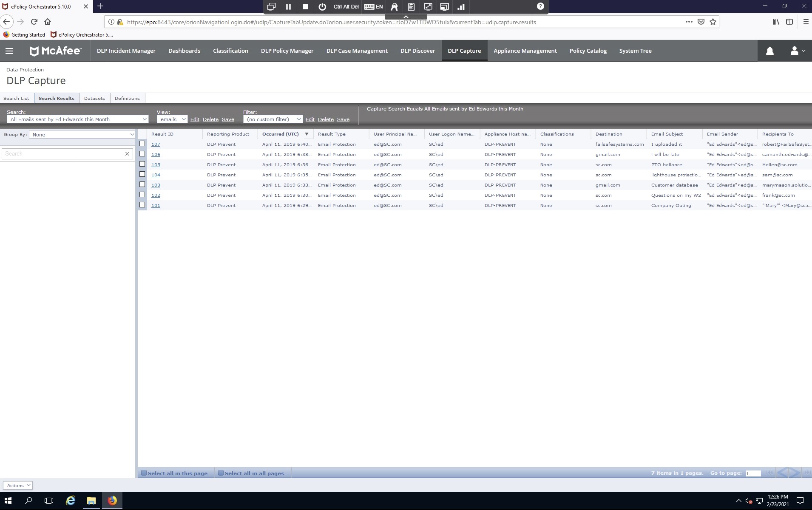Send Ctrl-Alt-Del to the remote machine
This screenshot has height=510, width=812.
pyautogui.click(x=346, y=7)
